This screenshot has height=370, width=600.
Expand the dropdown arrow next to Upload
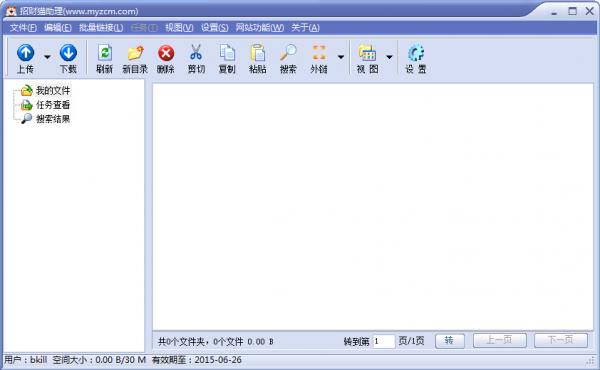[x=47, y=57]
